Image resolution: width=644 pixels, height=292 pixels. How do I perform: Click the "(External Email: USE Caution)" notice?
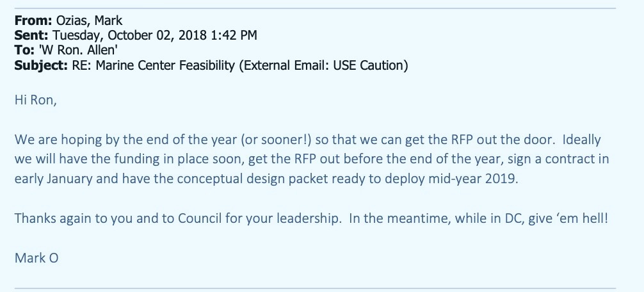(323, 65)
